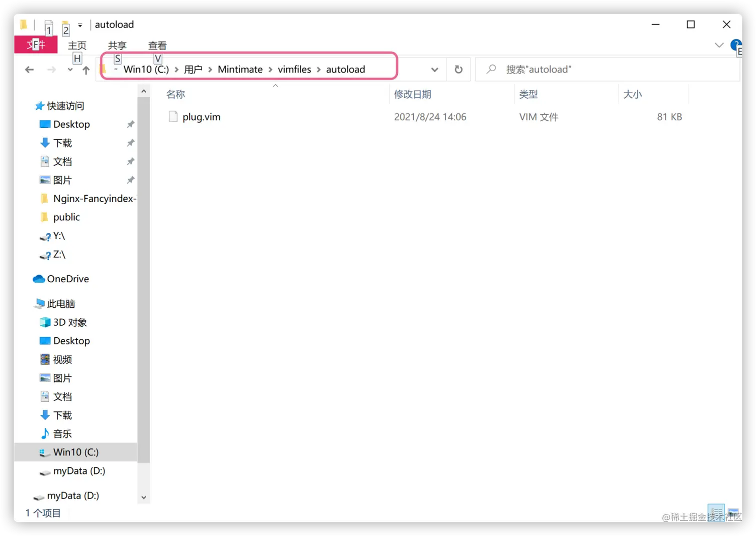Select 快速访问 in navigation pane
The height and width of the screenshot is (536, 756).
(65, 106)
